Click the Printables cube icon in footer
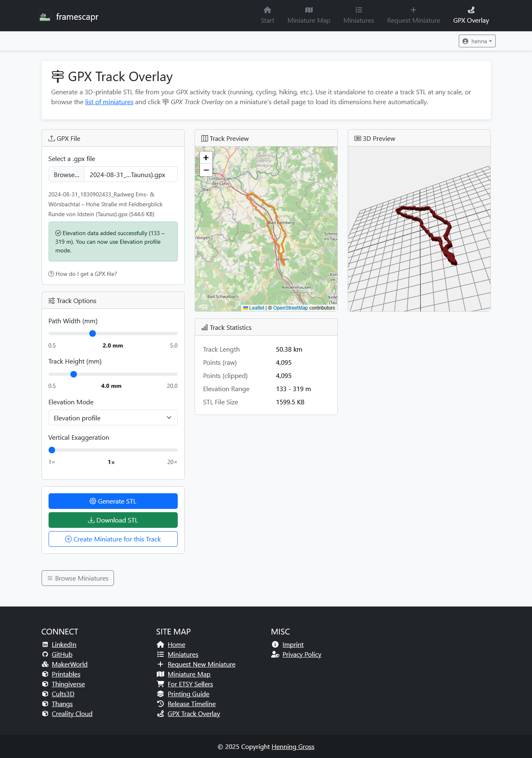Image resolution: width=532 pixels, height=758 pixels. 45,674
